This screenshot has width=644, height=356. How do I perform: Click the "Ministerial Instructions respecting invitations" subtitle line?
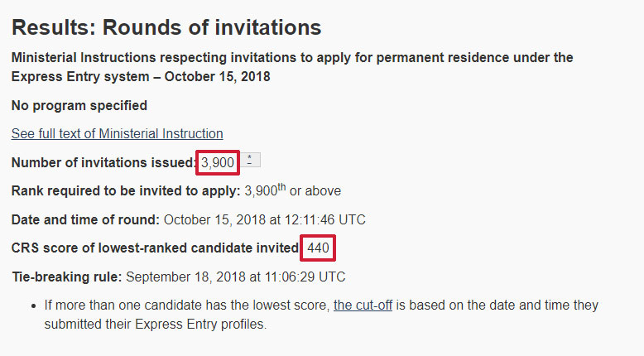coord(292,58)
